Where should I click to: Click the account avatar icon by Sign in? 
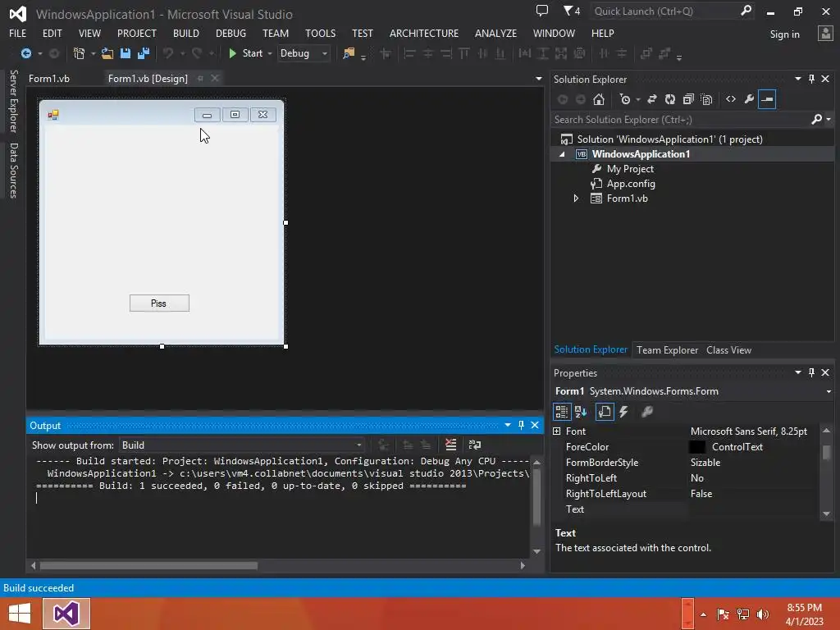(825, 33)
